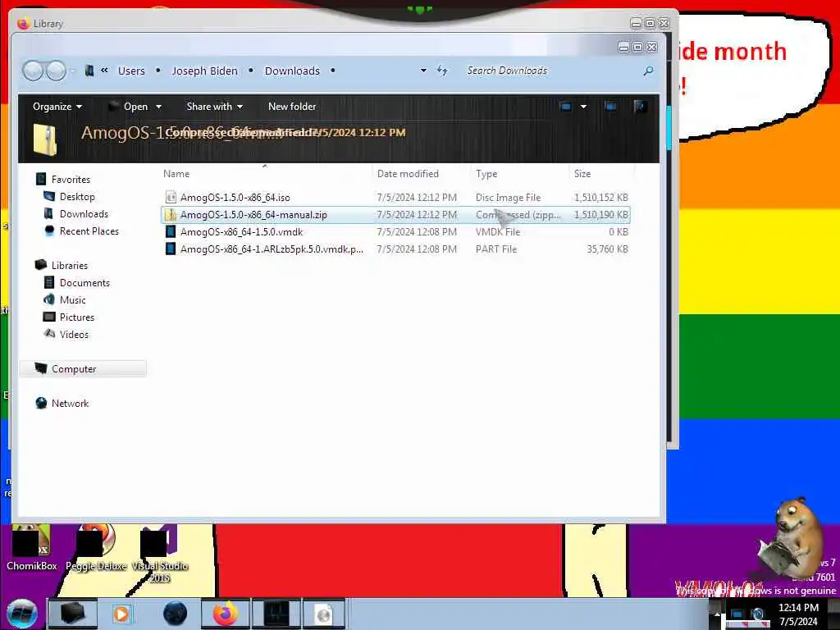
Task: Click the dark globe taskbar icon
Action: pyautogui.click(x=176, y=614)
